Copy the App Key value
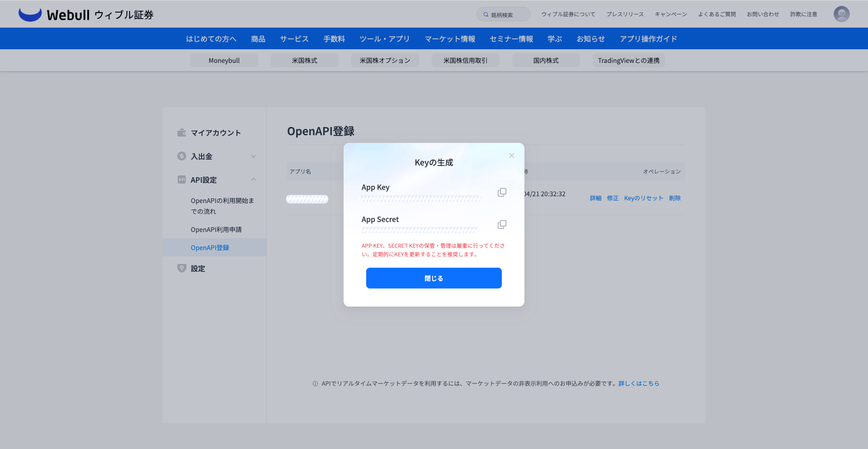 click(x=502, y=192)
